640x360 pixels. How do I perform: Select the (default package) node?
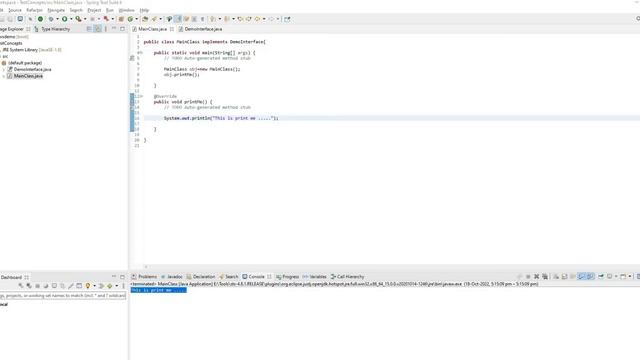point(25,63)
